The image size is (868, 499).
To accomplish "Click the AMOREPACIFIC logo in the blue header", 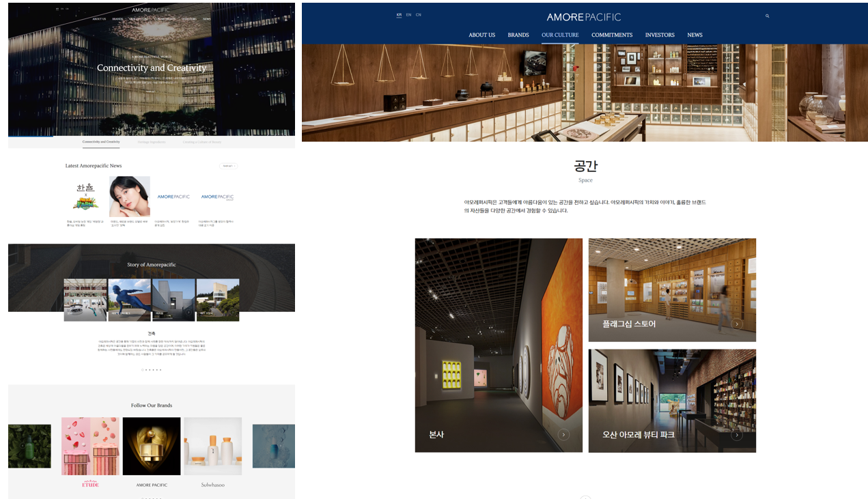I will 584,16.
